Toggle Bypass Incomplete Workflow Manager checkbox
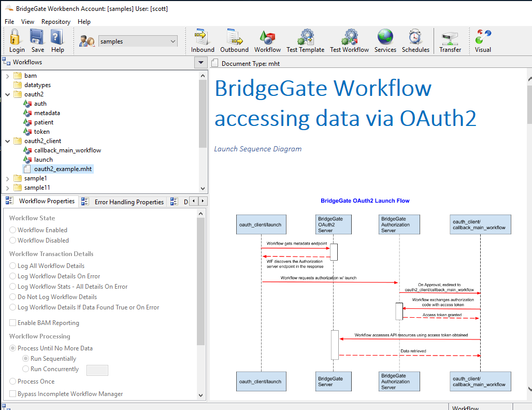 point(13,394)
